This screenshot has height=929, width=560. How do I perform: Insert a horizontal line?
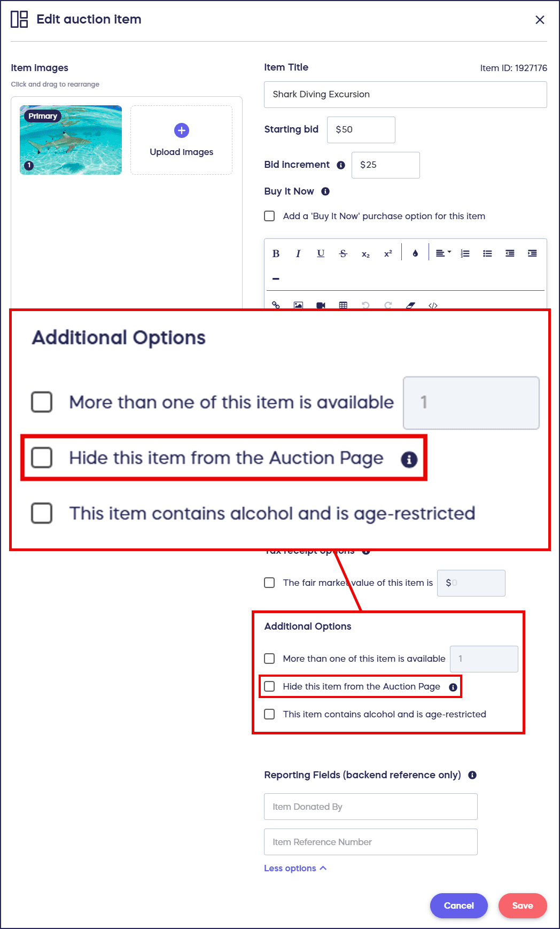click(276, 278)
